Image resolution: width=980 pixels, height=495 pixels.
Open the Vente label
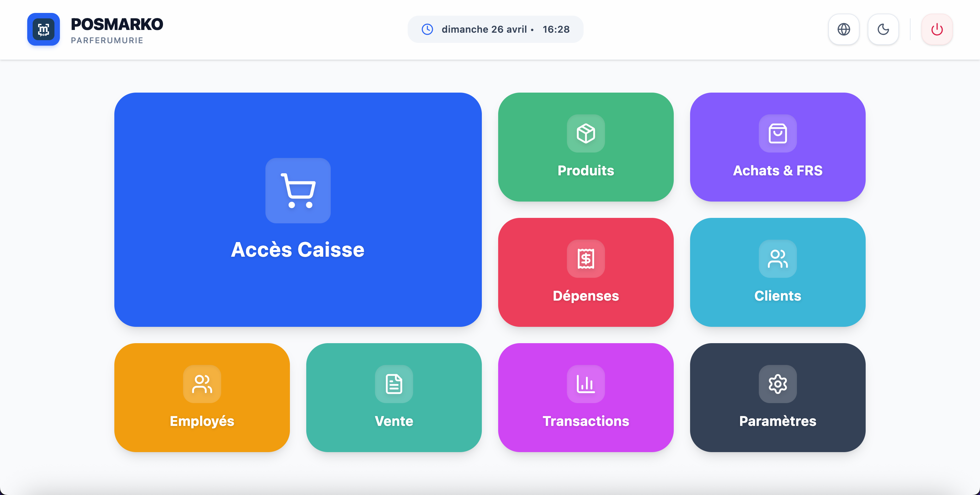tap(394, 421)
